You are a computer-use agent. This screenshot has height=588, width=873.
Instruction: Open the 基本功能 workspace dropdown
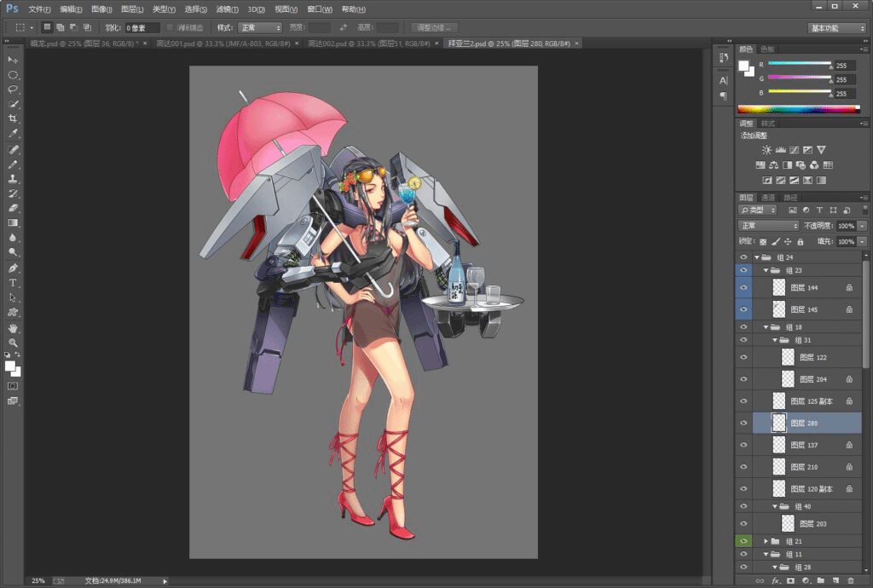[837, 28]
